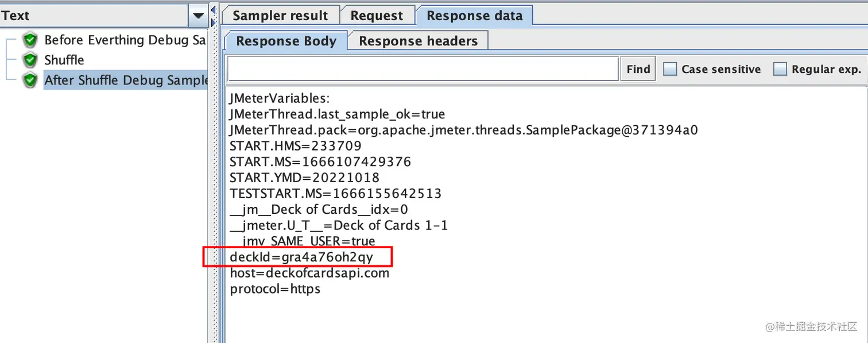The image size is (868, 343).
Task: Open the Text renderer dropdown arrow
Action: pos(198,16)
